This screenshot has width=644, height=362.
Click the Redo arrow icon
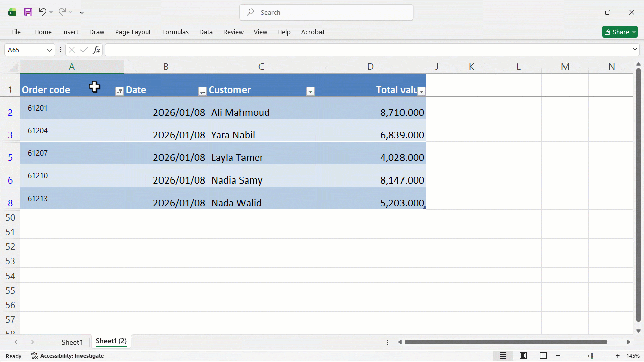[62, 12]
